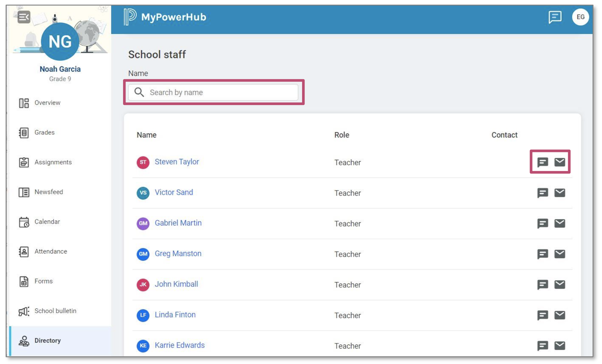Collapse the sidebar menu icon

click(x=24, y=17)
